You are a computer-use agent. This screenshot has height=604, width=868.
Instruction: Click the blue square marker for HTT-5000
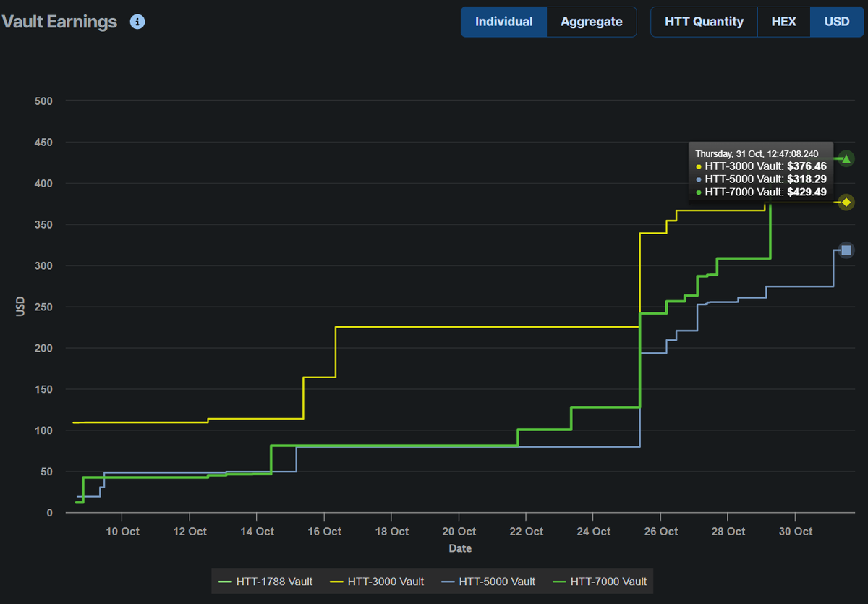[x=846, y=250]
